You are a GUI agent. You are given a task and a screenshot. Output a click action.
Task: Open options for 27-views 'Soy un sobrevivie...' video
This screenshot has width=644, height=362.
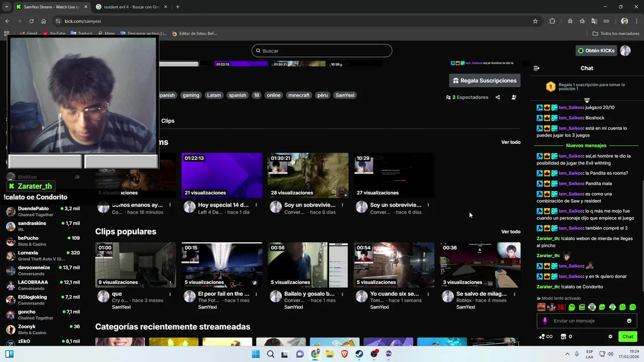428,205
